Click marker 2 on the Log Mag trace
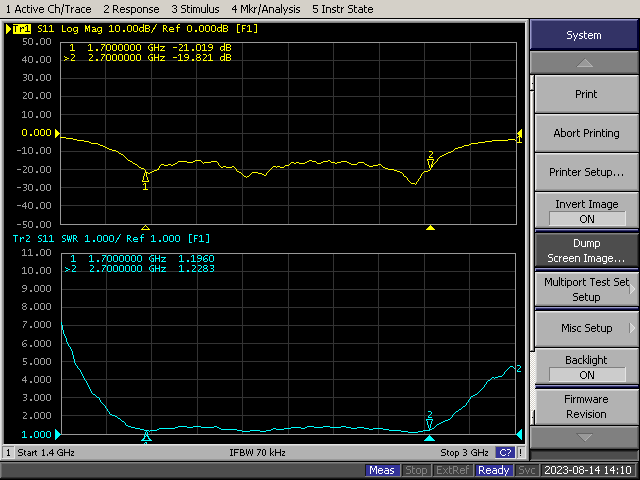Viewport: 640px width, 480px height. tap(430, 160)
